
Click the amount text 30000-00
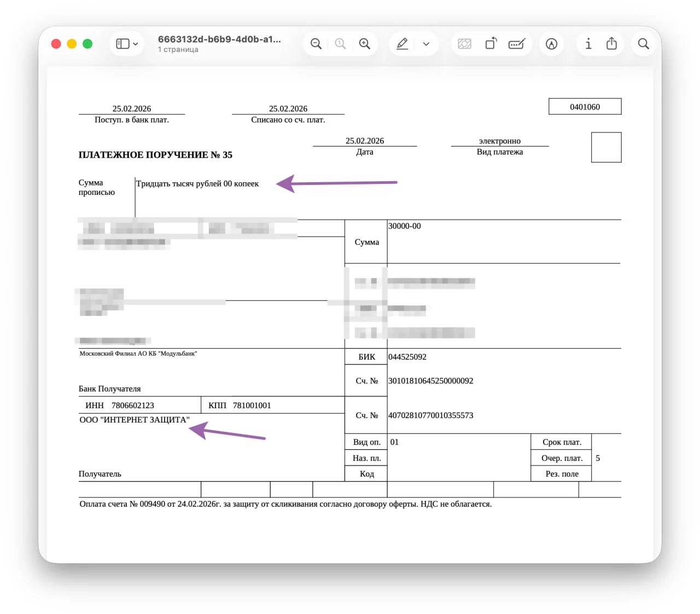[405, 226]
